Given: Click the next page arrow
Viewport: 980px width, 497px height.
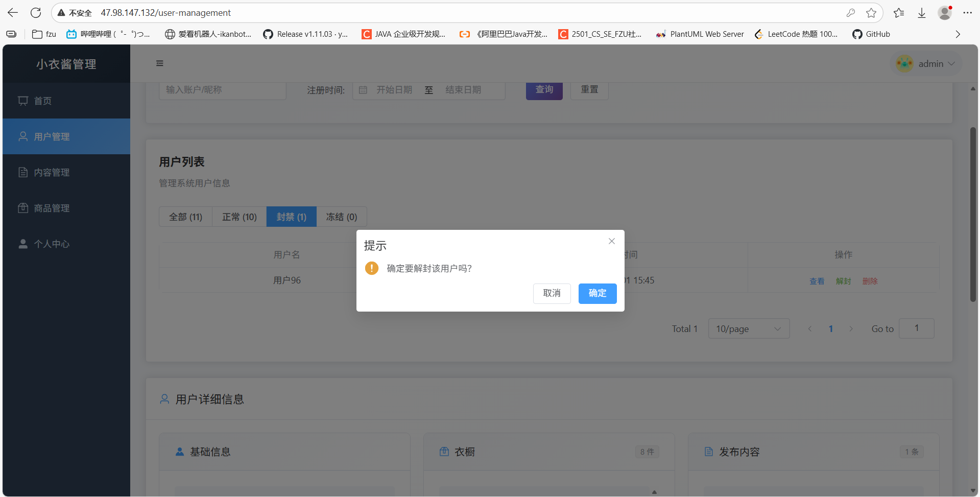Looking at the screenshot, I should click(851, 328).
